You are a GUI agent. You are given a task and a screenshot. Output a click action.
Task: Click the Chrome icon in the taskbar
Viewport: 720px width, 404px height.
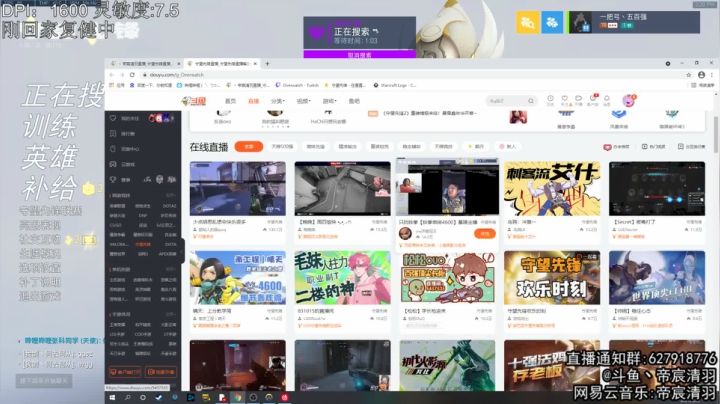pos(237,398)
